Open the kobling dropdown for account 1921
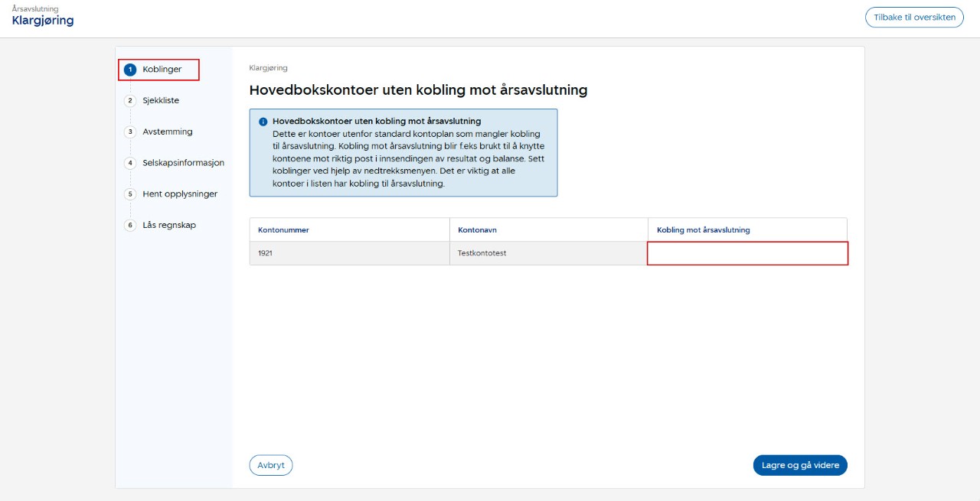980x501 pixels. pyautogui.click(x=747, y=253)
